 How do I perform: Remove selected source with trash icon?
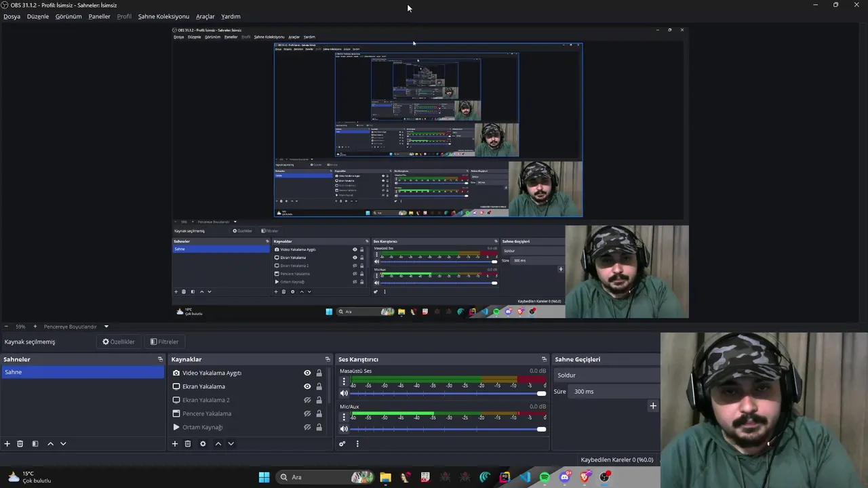(x=188, y=444)
